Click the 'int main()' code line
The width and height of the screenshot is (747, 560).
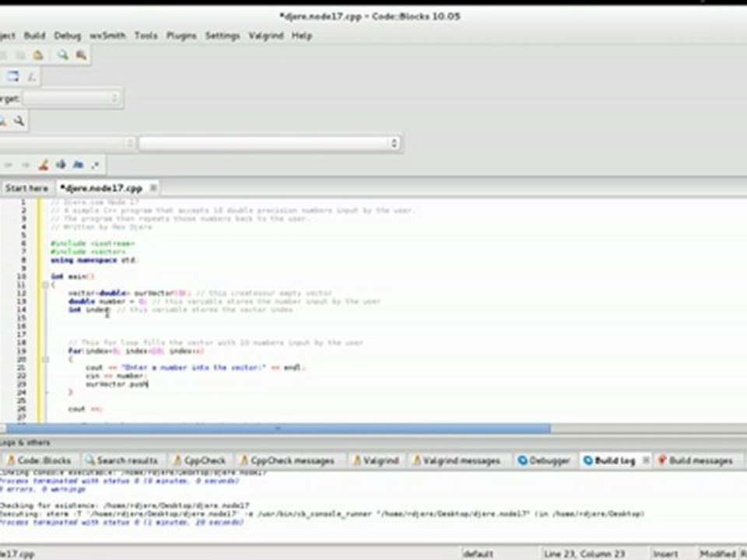tap(73, 276)
